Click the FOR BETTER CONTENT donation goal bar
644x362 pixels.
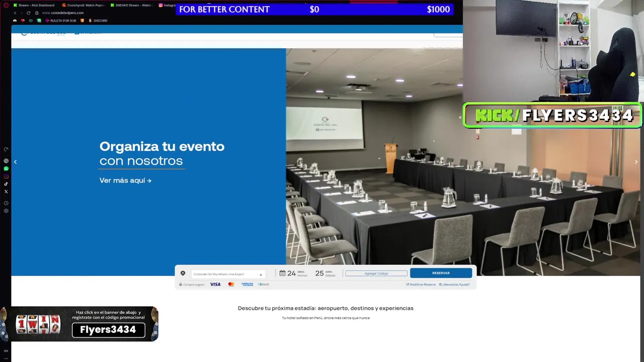pos(314,10)
